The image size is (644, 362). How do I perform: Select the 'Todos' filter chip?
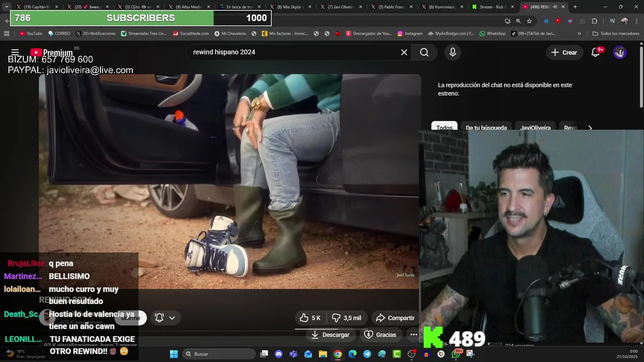(444, 127)
